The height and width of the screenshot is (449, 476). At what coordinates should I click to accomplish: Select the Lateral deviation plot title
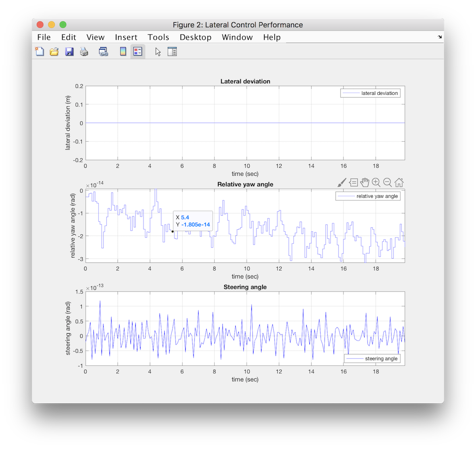pyautogui.click(x=245, y=81)
